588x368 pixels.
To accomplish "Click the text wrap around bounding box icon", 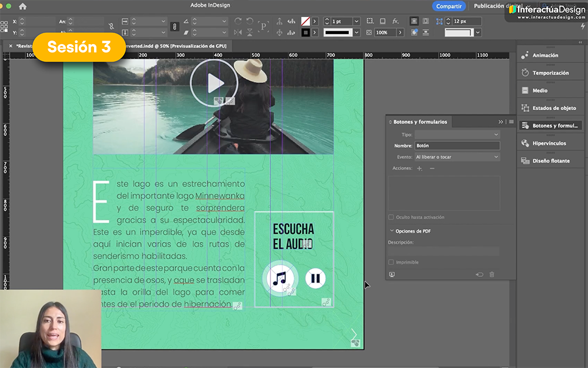I will (x=426, y=21).
